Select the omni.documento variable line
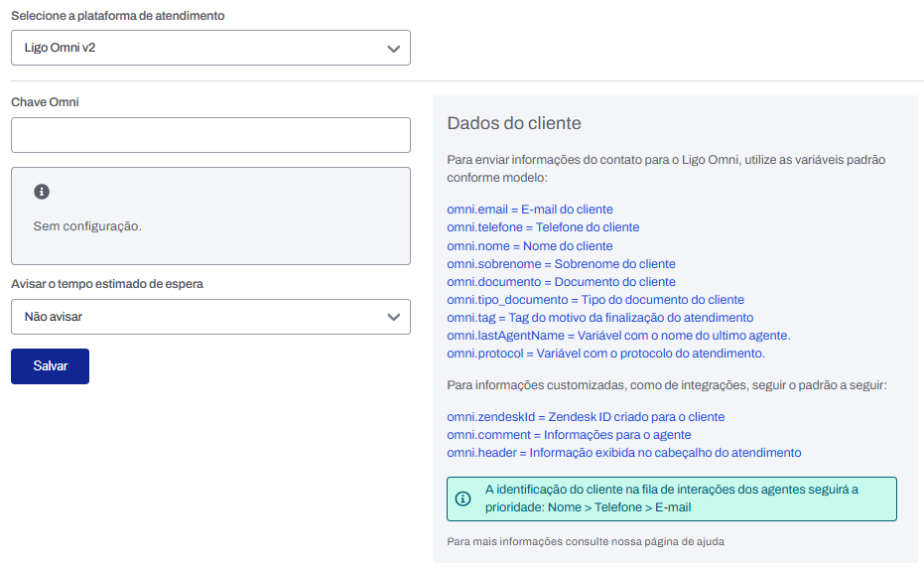 click(561, 282)
